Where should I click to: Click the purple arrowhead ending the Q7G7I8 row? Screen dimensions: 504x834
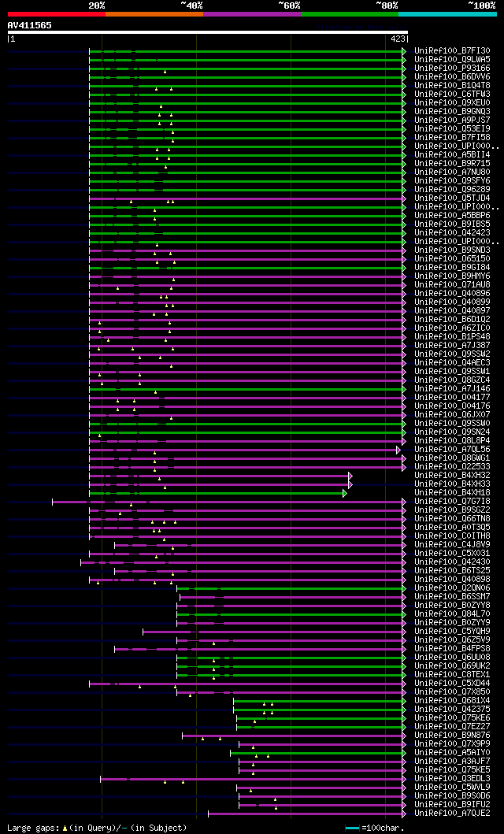pyautogui.click(x=404, y=502)
